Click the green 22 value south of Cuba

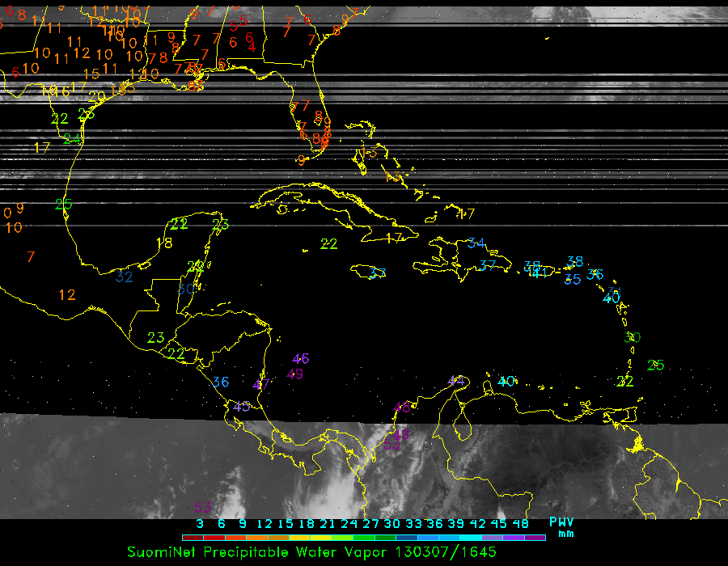[328, 243]
